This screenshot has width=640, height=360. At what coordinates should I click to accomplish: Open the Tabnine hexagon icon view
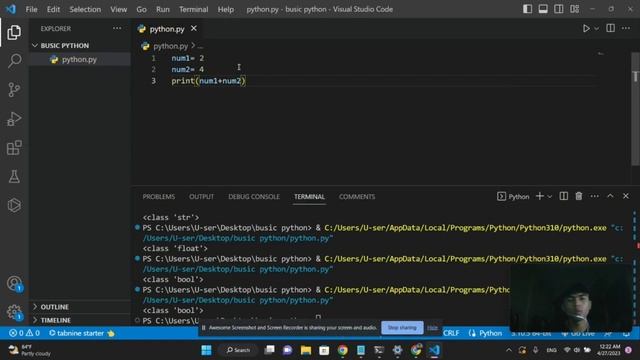tap(14, 205)
